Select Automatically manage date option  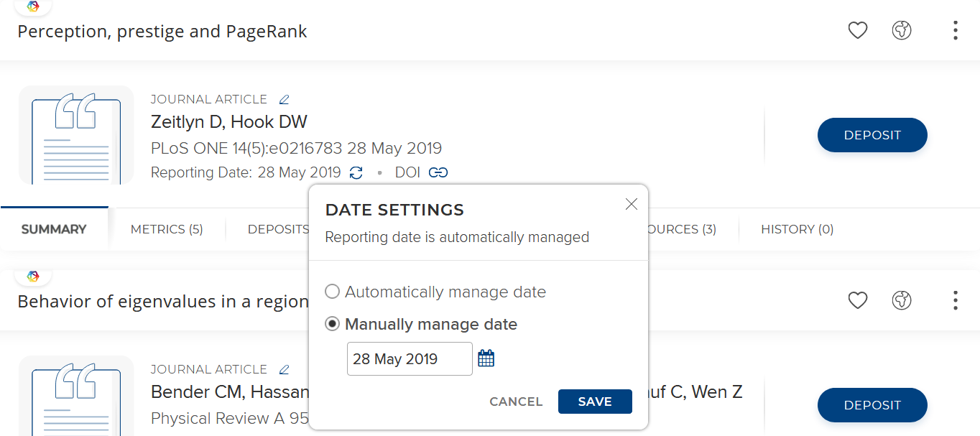coord(333,292)
